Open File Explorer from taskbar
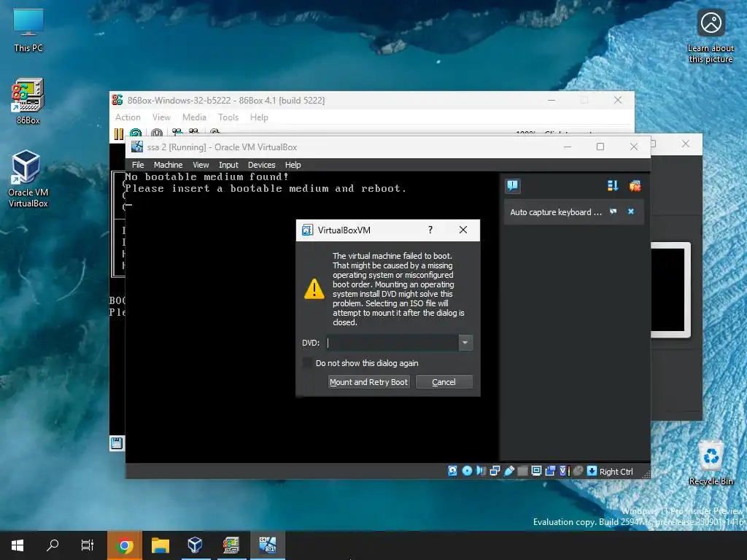 tap(160, 545)
